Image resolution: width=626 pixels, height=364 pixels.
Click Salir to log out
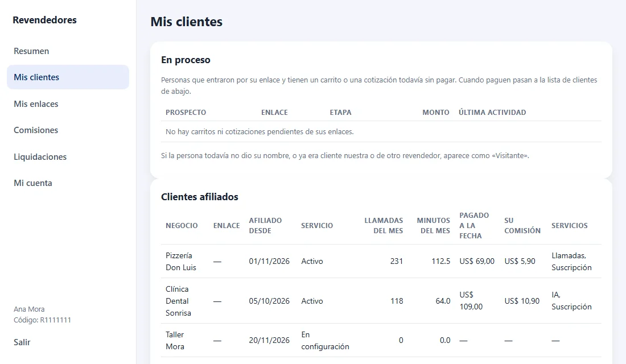click(x=22, y=342)
